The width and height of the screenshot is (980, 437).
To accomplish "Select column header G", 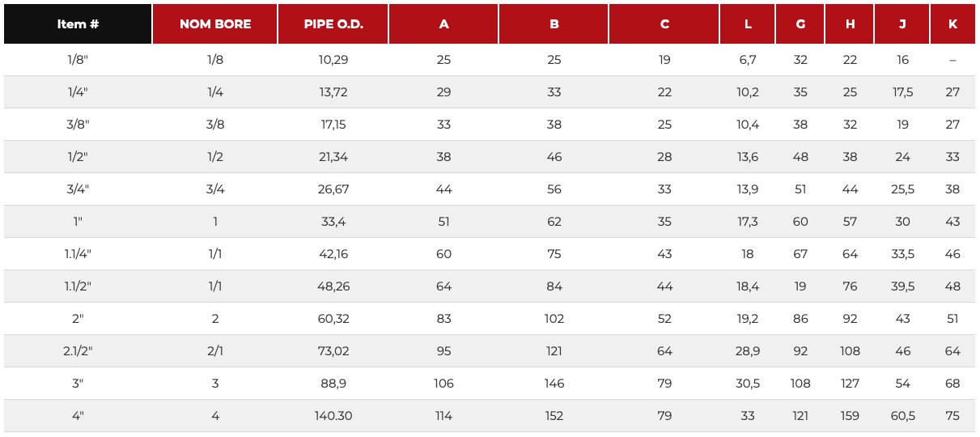I will pyautogui.click(x=800, y=23).
